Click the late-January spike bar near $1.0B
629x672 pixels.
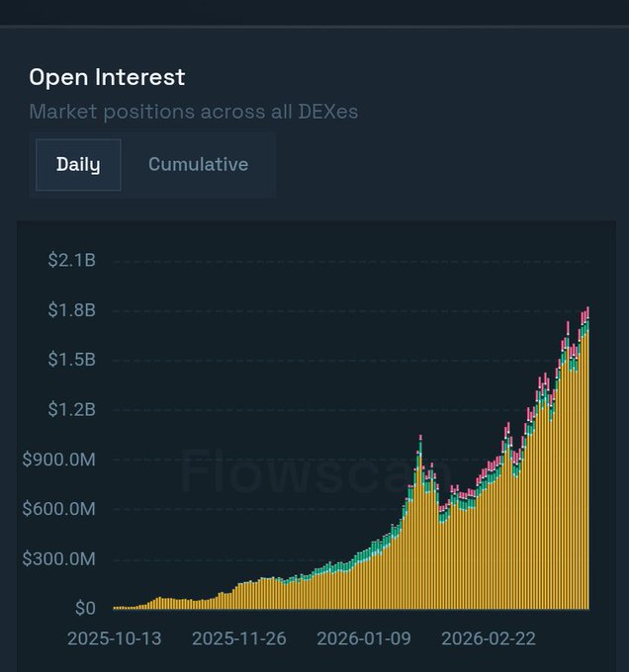tap(420, 524)
